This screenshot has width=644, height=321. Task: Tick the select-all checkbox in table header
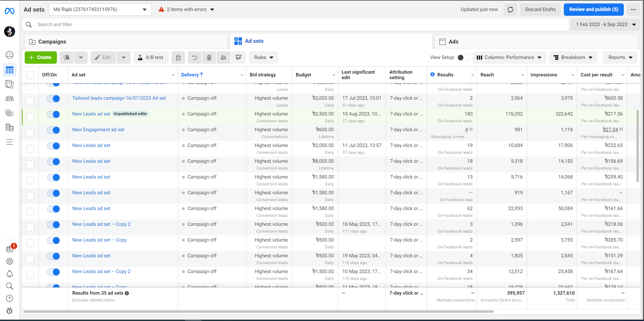[x=30, y=75]
